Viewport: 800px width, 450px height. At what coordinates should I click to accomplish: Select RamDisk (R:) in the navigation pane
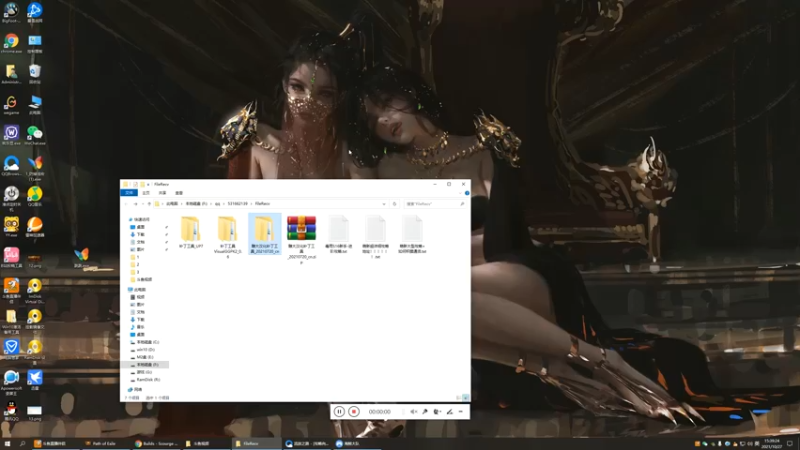coord(145,380)
